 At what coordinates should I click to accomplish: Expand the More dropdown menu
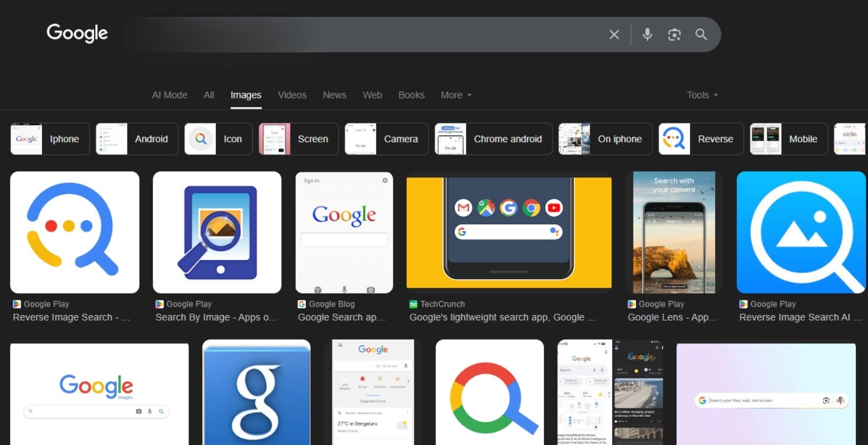(x=456, y=95)
